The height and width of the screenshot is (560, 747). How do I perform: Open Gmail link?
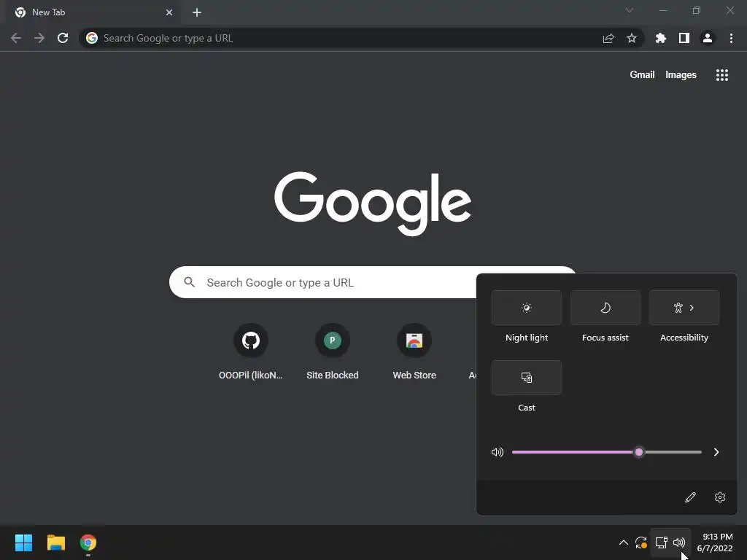(x=642, y=75)
